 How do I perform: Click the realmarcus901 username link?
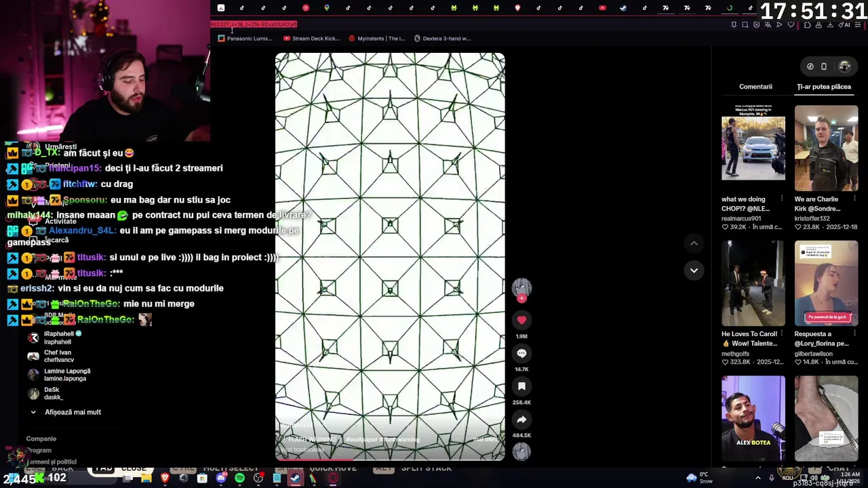click(741, 219)
